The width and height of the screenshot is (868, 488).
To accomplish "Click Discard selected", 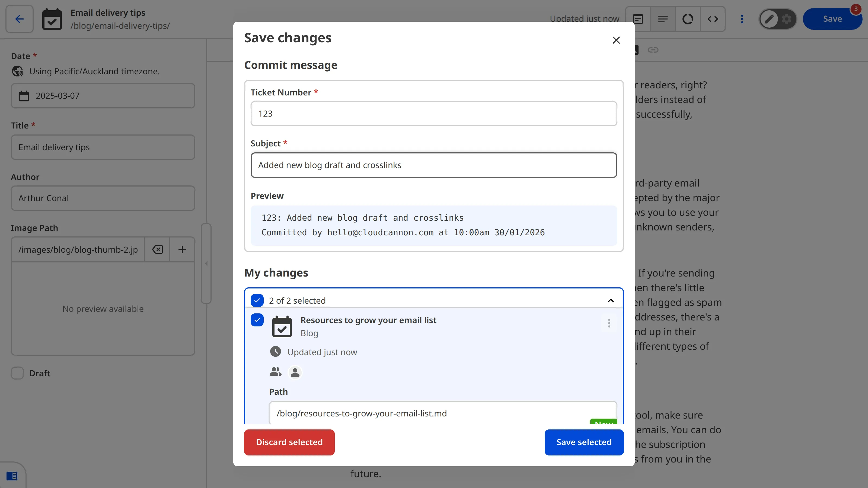I will 289,442.
